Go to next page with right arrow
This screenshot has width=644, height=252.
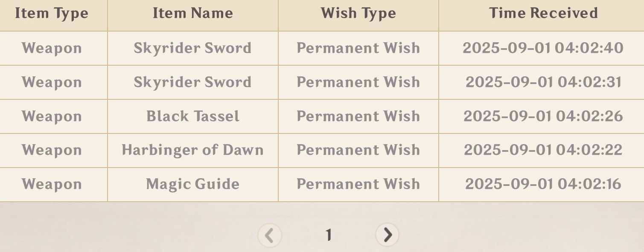[x=387, y=235]
